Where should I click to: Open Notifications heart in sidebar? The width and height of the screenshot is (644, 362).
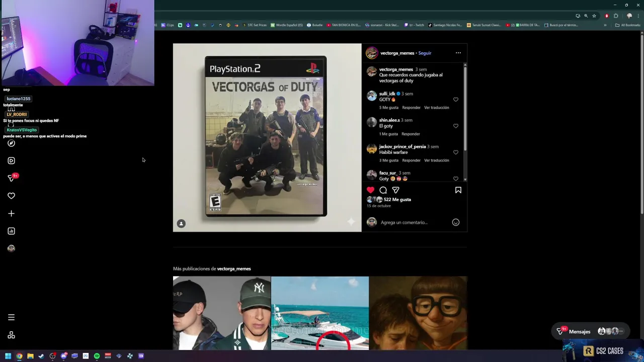11,196
